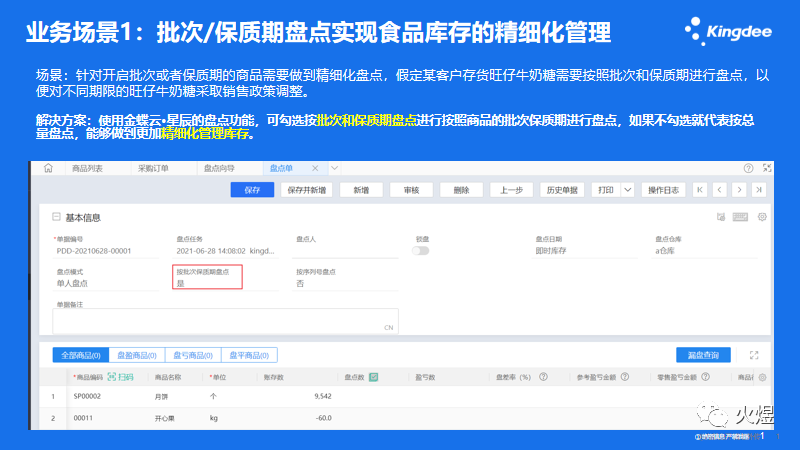Screen dimensions: 800x450
Task: Click the 新增 button
Action: (x=361, y=190)
